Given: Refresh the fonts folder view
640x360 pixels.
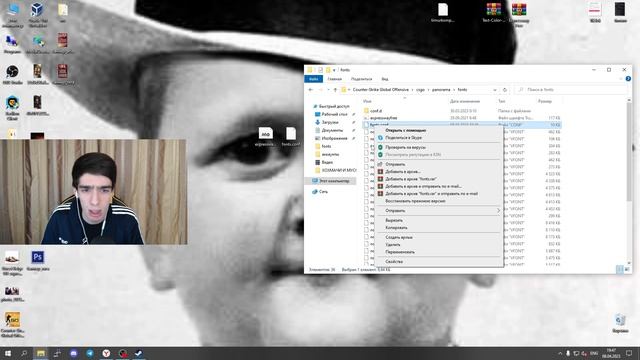Looking at the screenshot, I should pos(505,90).
